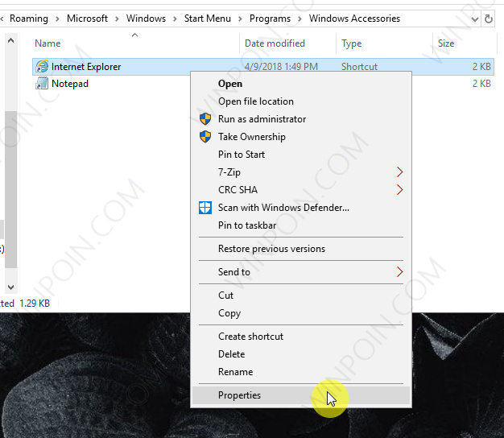Open the 7-Zip menu entry
The width and height of the screenshot is (504, 438).
click(x=301, y=172)
